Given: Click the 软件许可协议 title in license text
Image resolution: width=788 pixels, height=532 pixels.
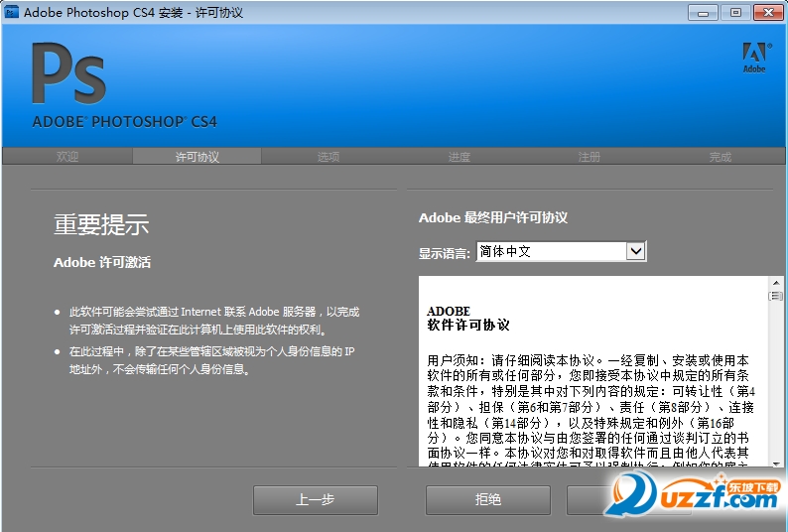Looking at the screenshot, I should 468,326.
